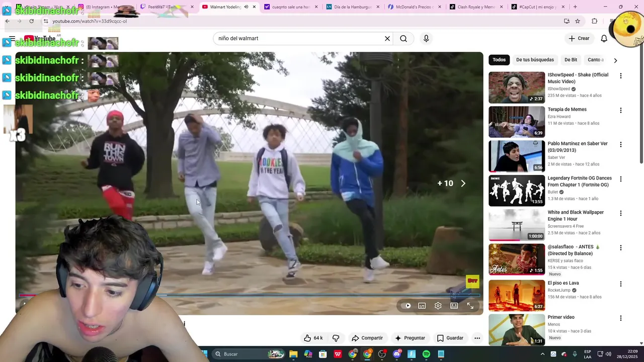This screenshot has height=362, width=644.
Task: Open the 'Primer video' title link
Action: 561,317
